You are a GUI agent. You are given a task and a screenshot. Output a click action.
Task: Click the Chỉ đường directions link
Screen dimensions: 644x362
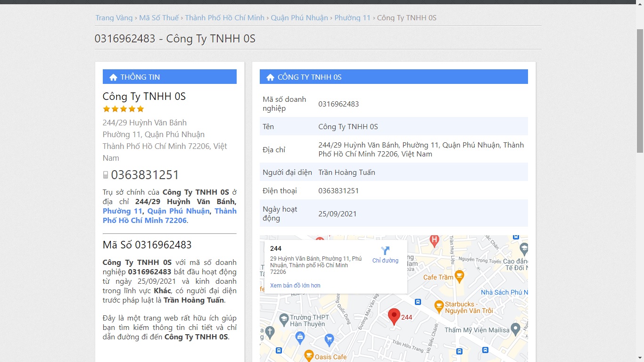tap(385, 261)
